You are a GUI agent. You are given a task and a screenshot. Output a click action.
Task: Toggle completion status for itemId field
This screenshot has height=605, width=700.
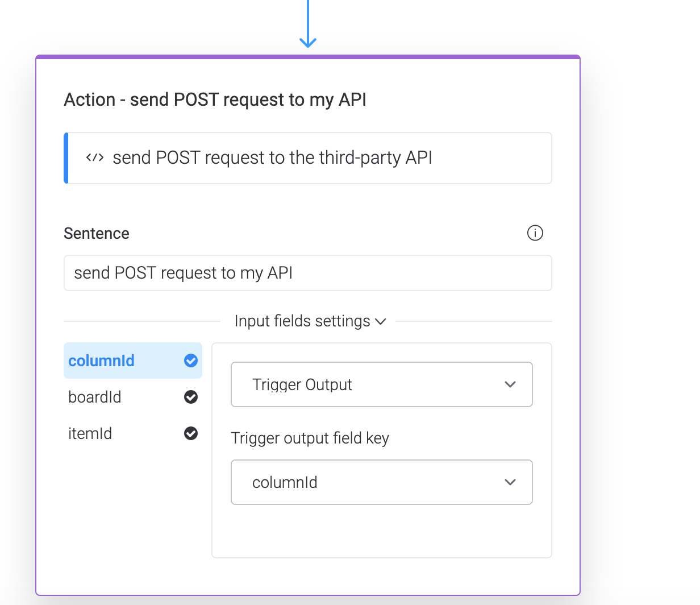190,433
